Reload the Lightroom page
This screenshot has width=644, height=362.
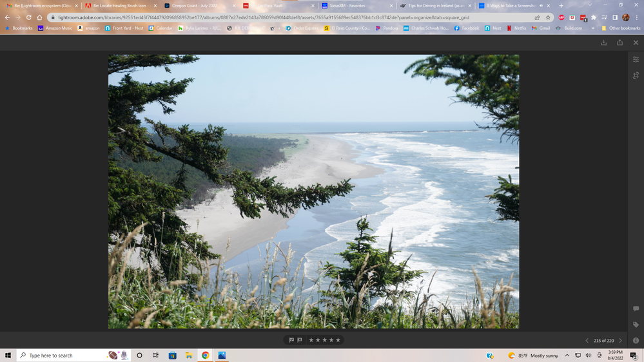coord(29,17)
